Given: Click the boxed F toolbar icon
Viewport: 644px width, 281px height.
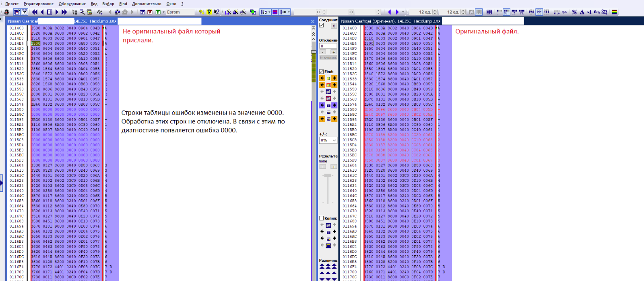Looking at the screenshot, I should (x=142, y=12).
